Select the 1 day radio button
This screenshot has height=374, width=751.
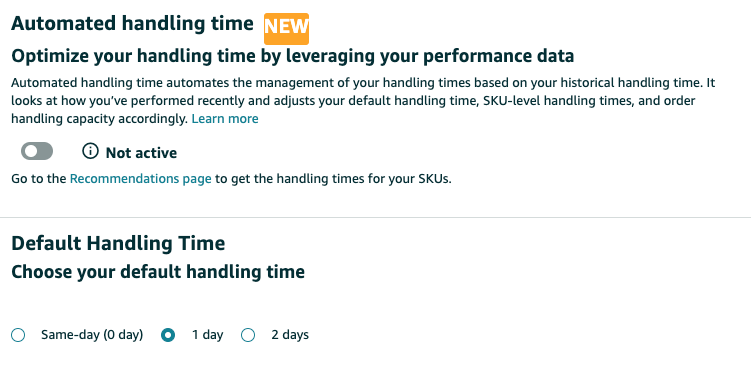click(x=168, y=335)
